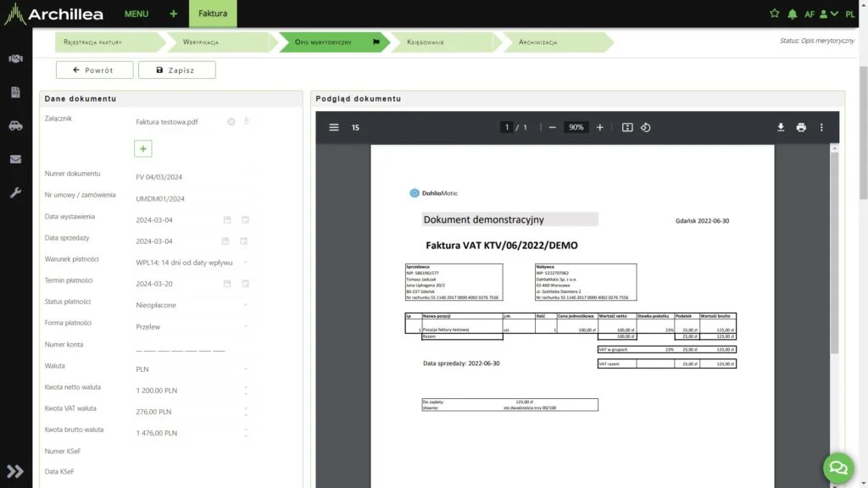Open the car icon in left sidebar
This screenshot has height=488, width=868.
pos(15,126)
